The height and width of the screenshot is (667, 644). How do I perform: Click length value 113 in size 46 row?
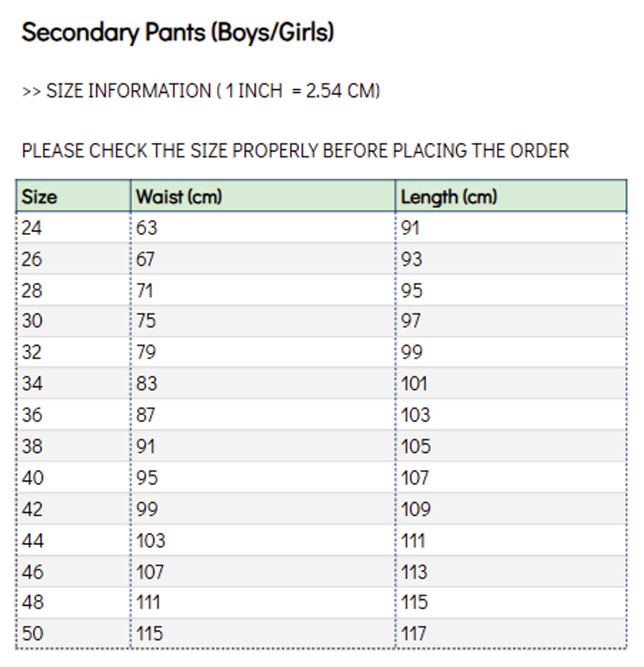[x=414, y=572]
